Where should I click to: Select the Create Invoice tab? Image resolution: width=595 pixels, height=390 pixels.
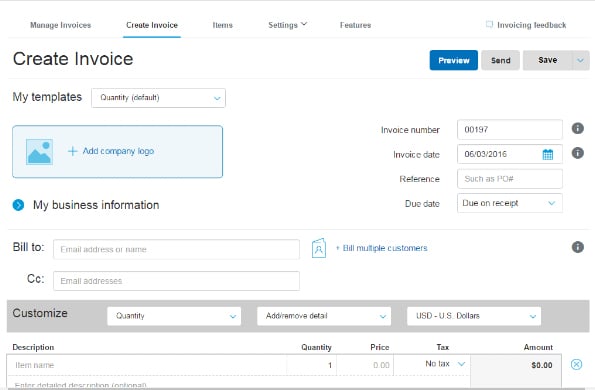(x=152, y=25)
